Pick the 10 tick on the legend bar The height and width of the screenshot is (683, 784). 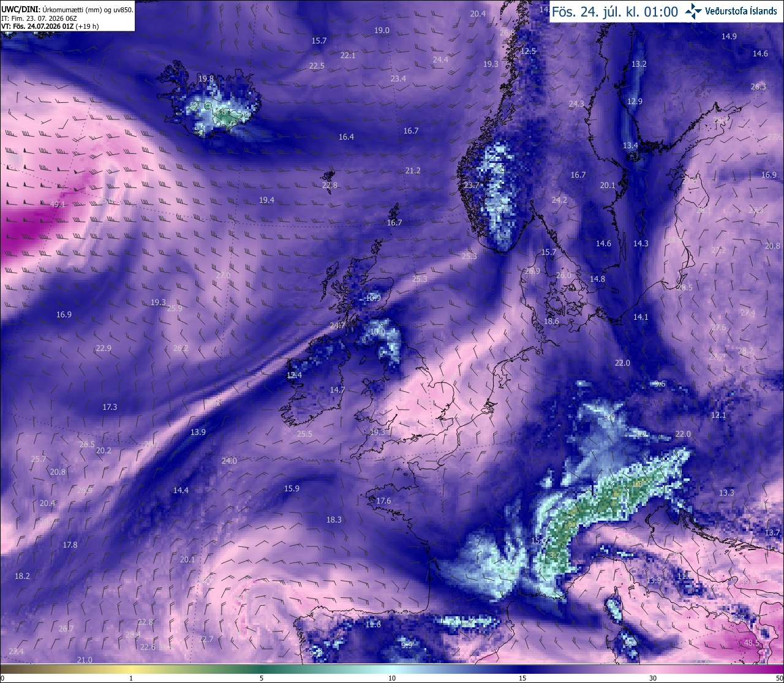pos(392,678)
